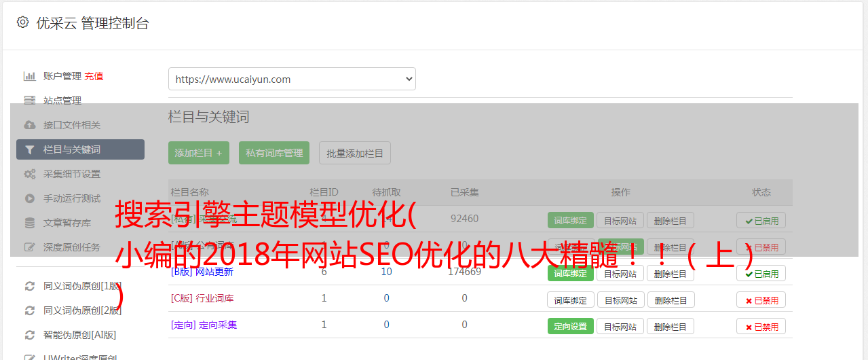The height and width of the screenshot is (360, 868).
Task: Click the 批量添加栏目 button
Action: (355, 153)
